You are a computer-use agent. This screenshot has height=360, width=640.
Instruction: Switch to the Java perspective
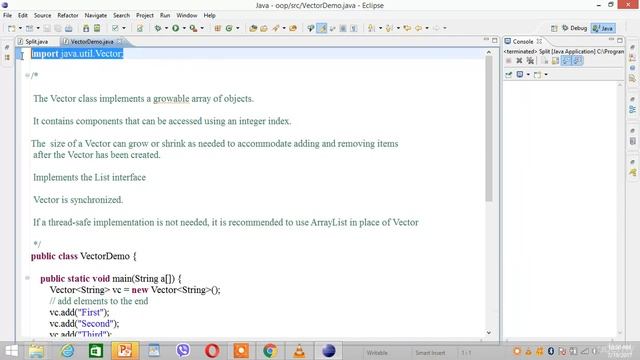coord(603,28)
